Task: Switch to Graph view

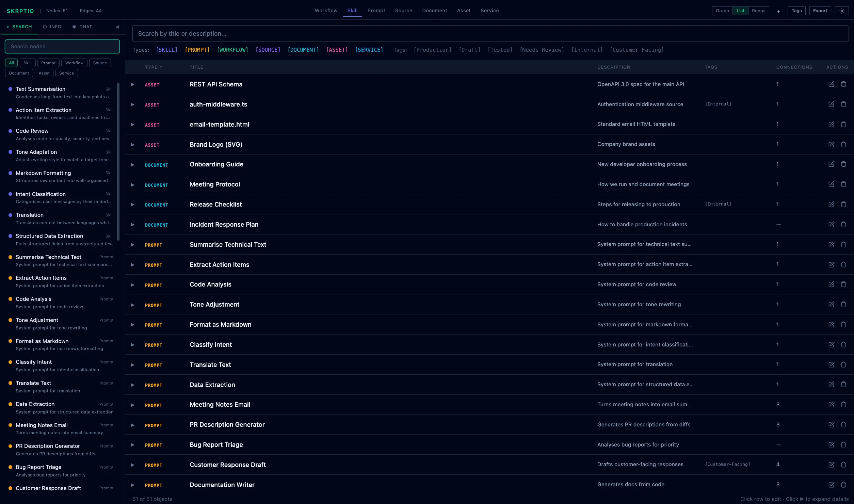Action: click(722, 11)
